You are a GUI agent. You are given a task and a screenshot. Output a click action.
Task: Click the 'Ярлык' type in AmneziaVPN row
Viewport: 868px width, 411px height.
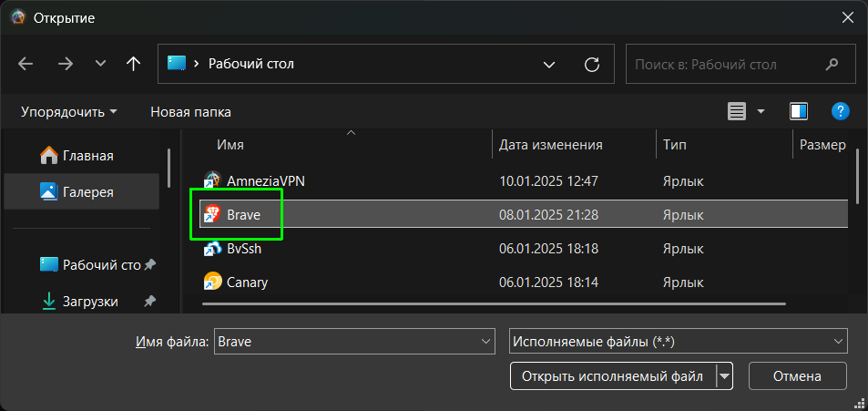coord(683,181)
